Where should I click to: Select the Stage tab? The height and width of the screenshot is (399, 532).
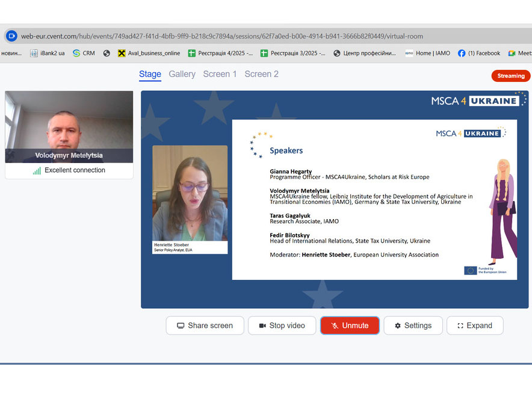(x=150, y=74)
